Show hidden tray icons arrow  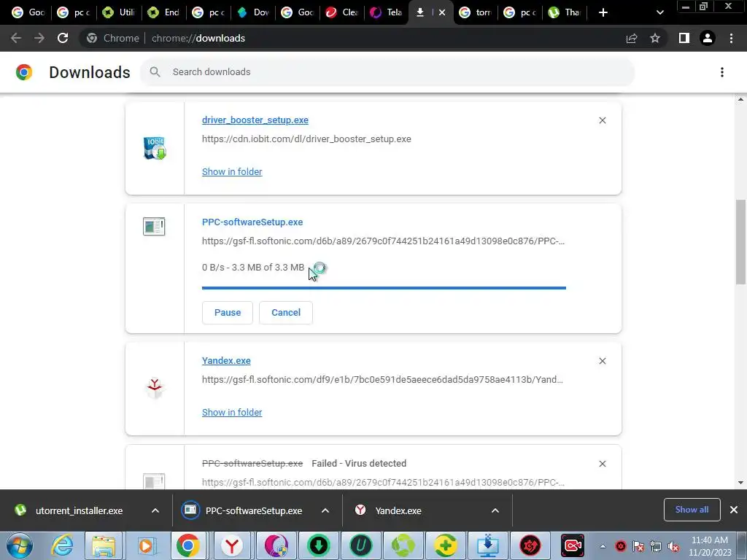[x=603, y=546]
